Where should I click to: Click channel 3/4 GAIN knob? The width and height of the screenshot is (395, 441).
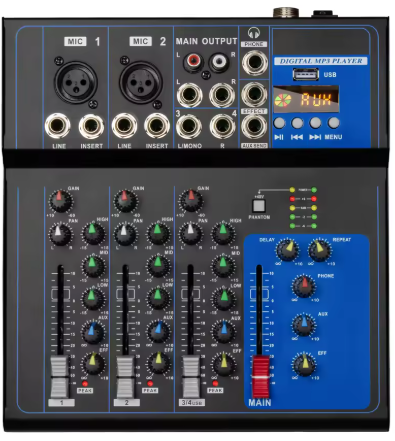click(191, 201)
